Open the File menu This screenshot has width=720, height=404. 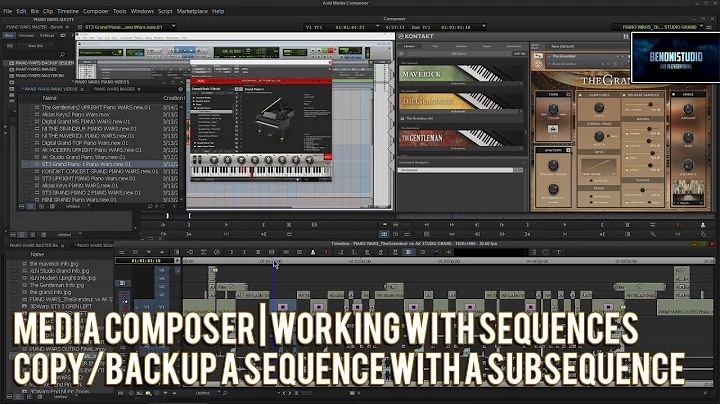7,11
